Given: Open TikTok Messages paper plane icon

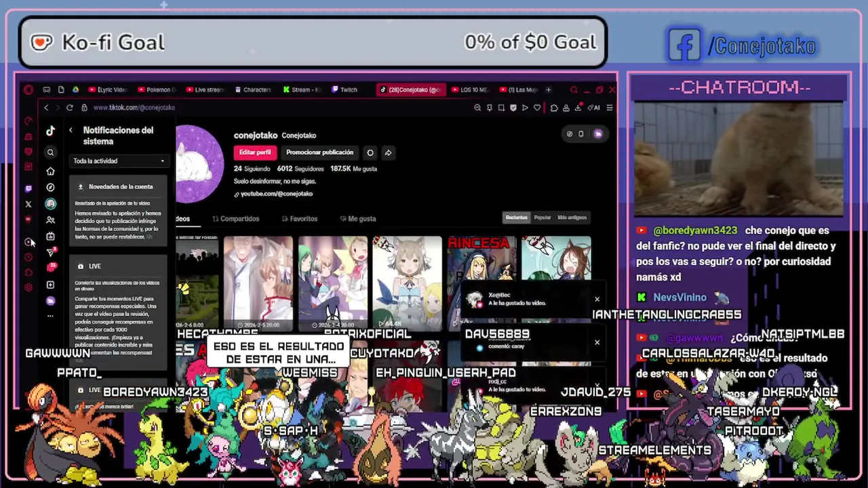Looking at the screenshot, I should click(x=50, y=252).
